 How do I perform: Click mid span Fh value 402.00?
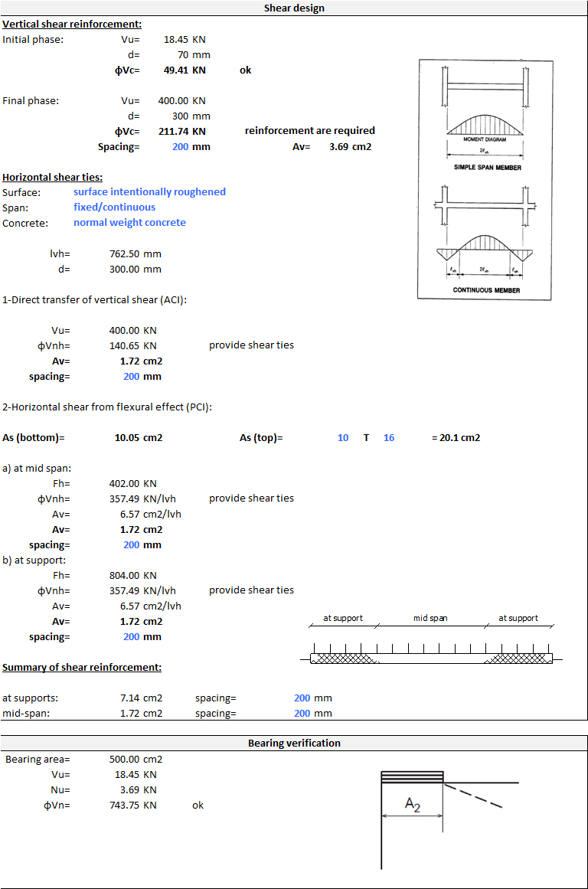click(x=125, y=484)
